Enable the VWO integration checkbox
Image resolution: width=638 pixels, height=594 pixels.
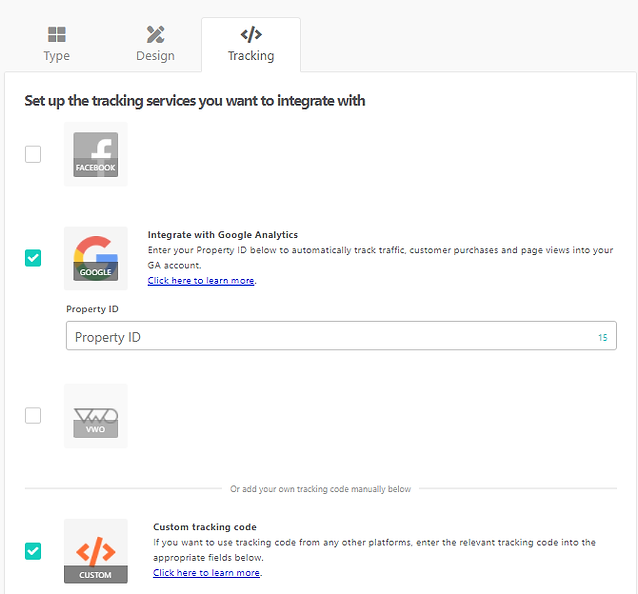33,415
